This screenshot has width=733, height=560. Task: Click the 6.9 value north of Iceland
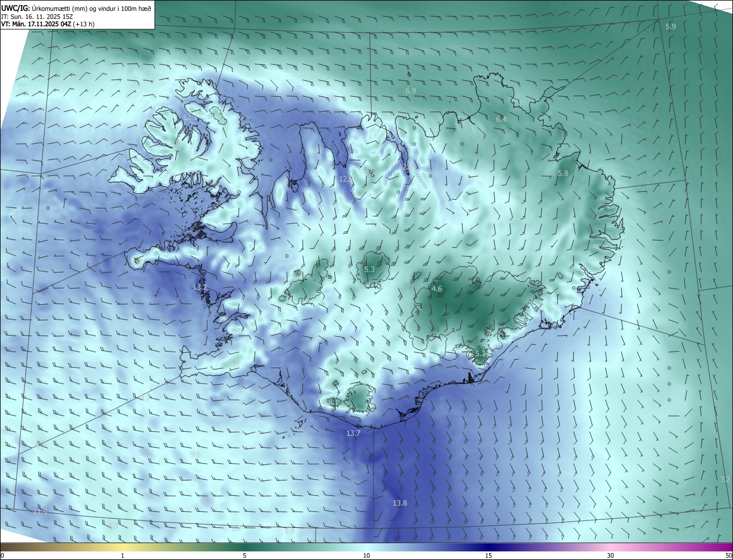pos(411,90)
